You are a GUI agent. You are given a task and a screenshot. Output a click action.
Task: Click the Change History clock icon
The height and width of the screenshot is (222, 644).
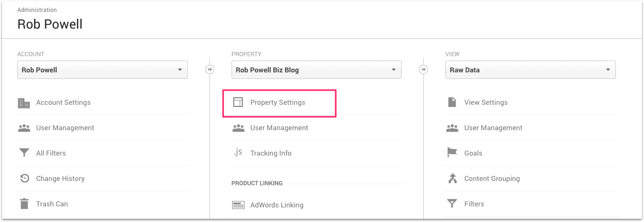pyautogui.click(x=24, y=179)
